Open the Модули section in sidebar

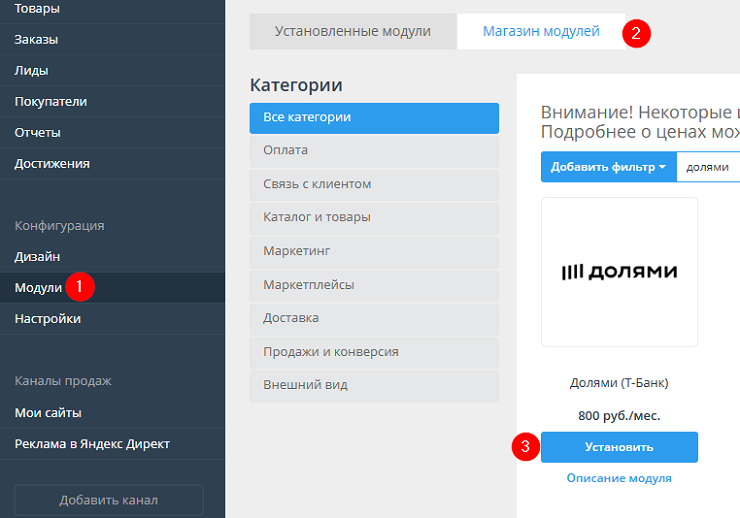tap(38, 288)
